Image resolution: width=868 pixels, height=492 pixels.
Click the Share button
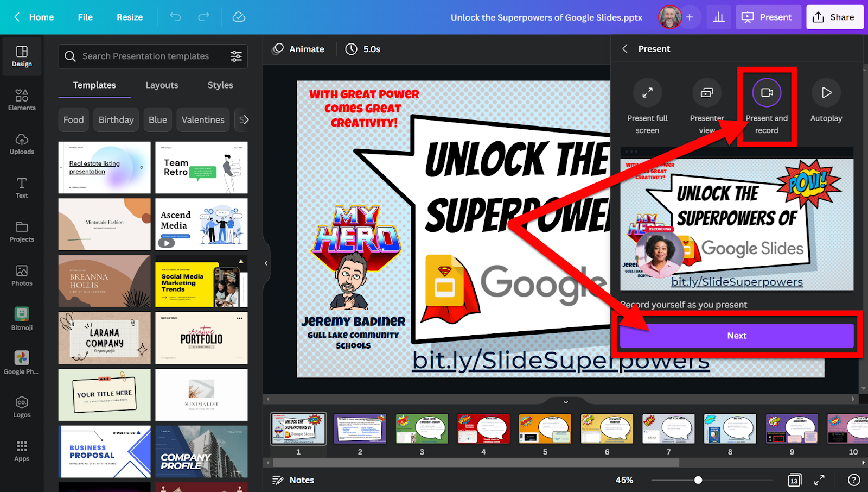[x=834, y=17]
